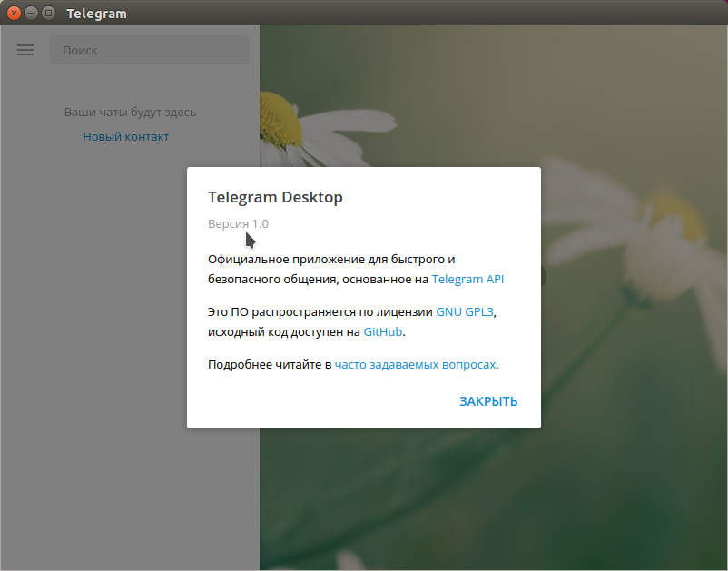Click the Поиск search field
Screen dimensions: 728x571
(x=150, y=50)
